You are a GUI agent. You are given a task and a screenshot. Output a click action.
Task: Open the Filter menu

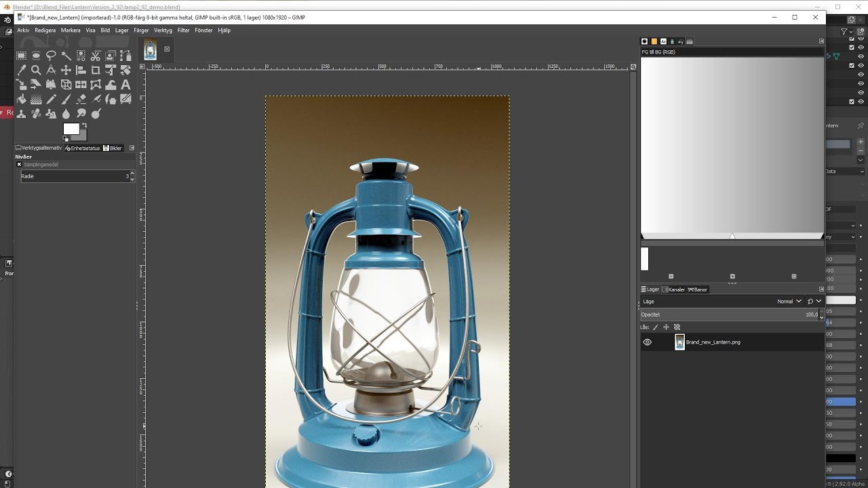pos(184,30)
